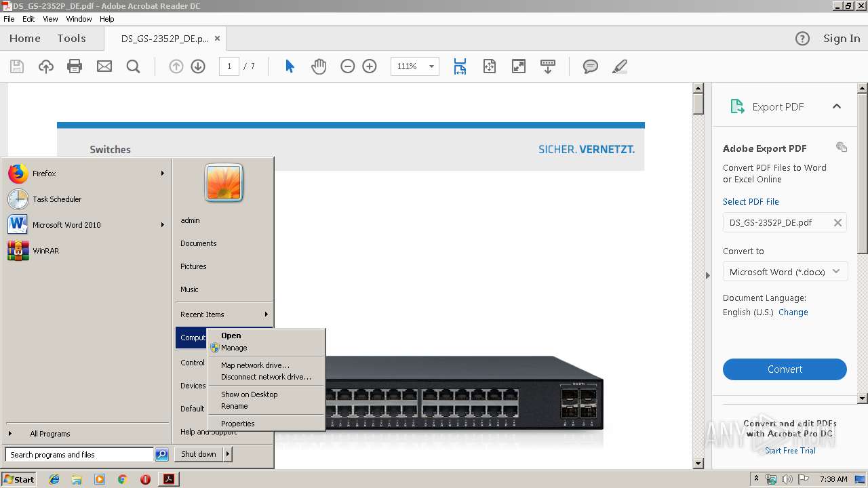This screenshot has height=488, width=868.
Task: Go to next page arrow icon
Action: pyautogui.click(x=198, y=66)
